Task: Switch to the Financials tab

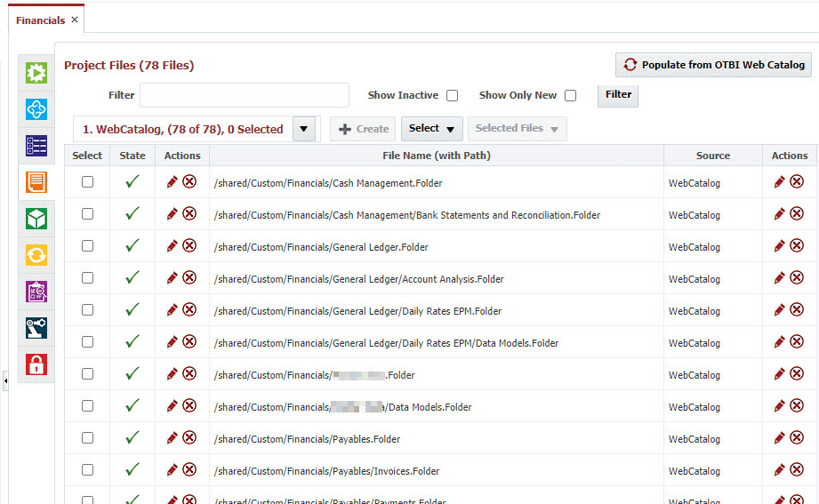Action: click(x=40, y=20)
